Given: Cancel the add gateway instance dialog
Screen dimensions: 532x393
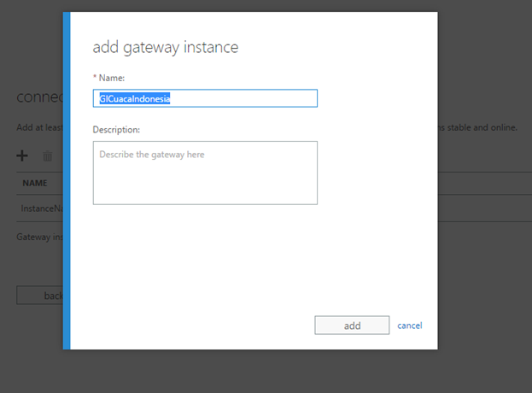Looking at the screenshot, I should tap(410, 326).
